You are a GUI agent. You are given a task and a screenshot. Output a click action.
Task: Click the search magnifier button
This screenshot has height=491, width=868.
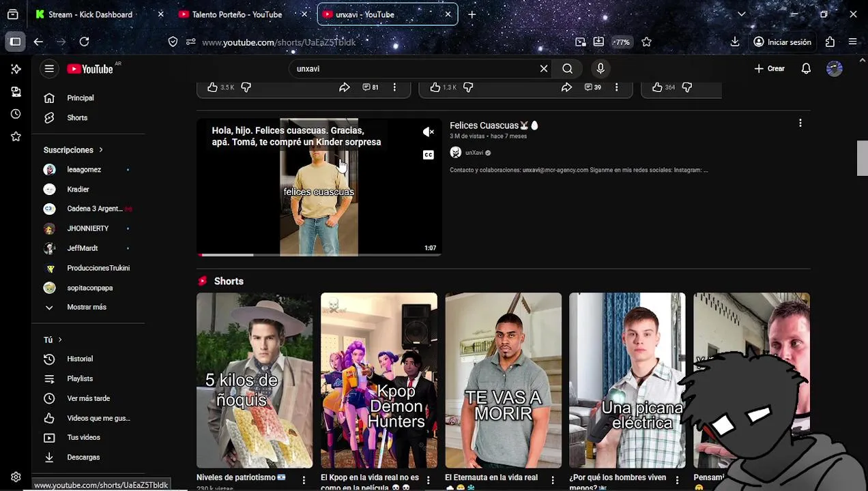coord(567,68)
